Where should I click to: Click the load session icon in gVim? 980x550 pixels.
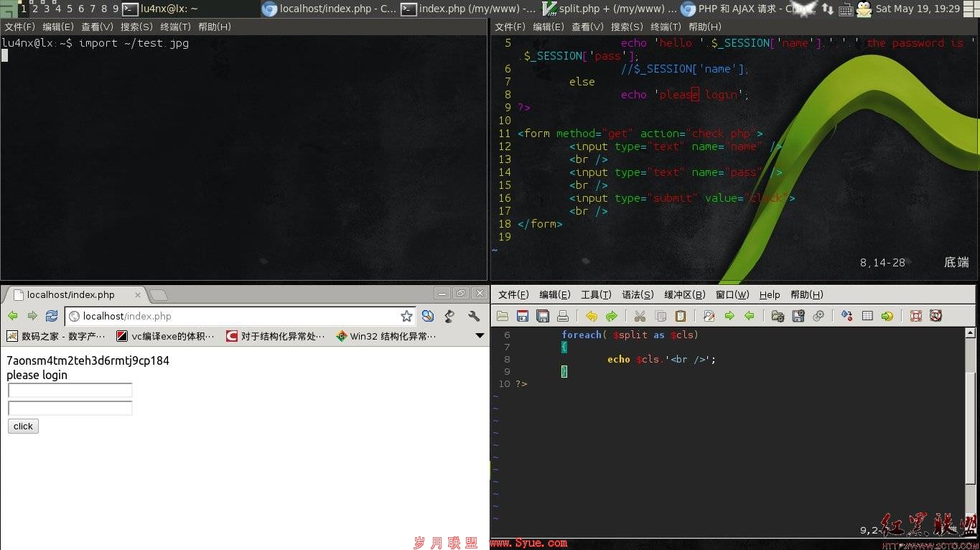pos(778,316)
